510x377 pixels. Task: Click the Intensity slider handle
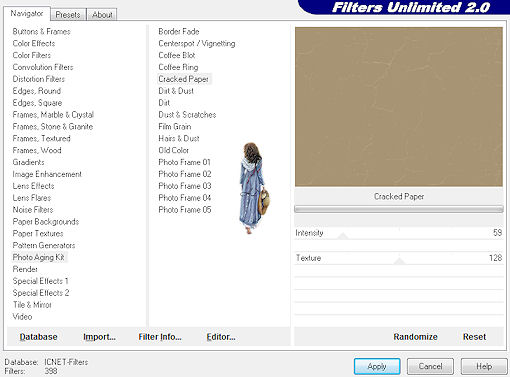click(343, 236)
